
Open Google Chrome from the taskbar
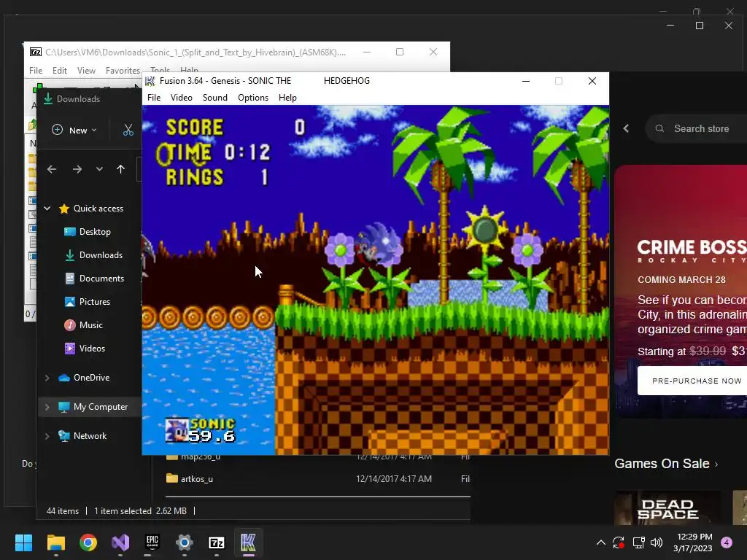click(88, 542)
